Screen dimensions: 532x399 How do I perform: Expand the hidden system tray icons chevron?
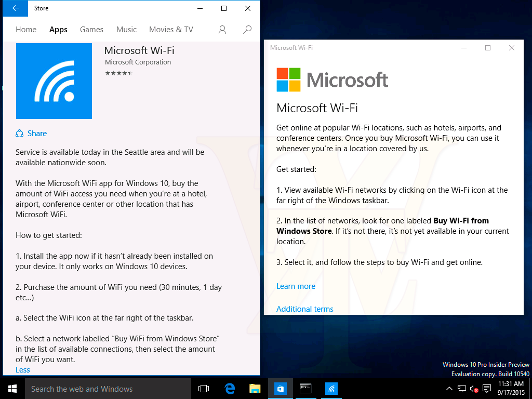[449, 389]
